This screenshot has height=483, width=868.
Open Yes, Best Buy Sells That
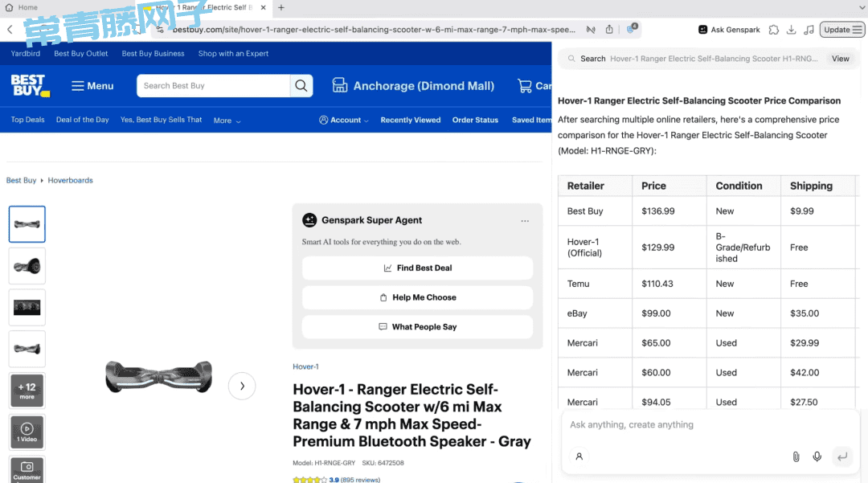(x=161, y=120)
